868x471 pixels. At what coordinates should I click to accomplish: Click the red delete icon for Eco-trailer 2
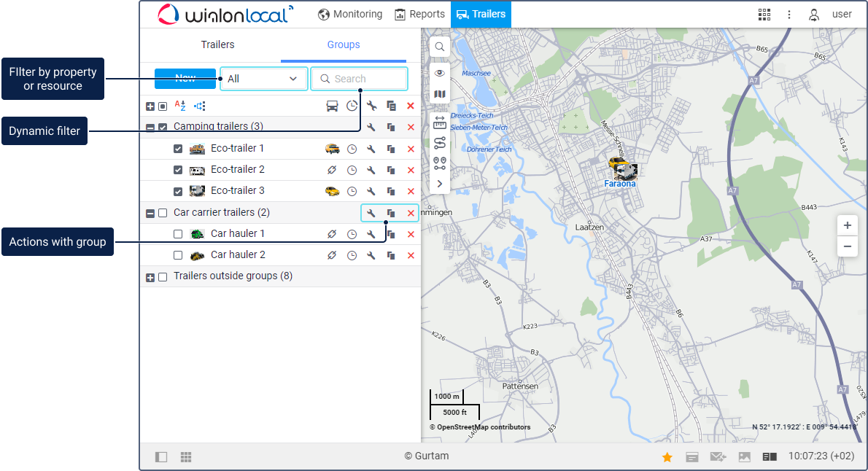[x=411, y=170]
